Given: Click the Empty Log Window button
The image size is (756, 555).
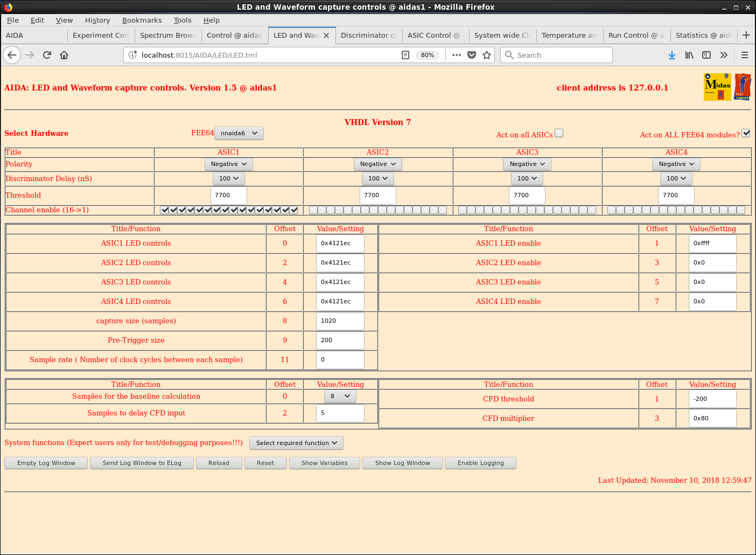Looking at the screenshot, I should click(x=46, y=463).
